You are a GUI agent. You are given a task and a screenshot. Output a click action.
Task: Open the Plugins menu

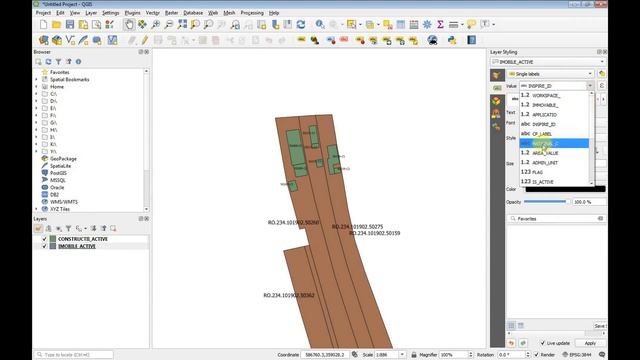point(132,13)
